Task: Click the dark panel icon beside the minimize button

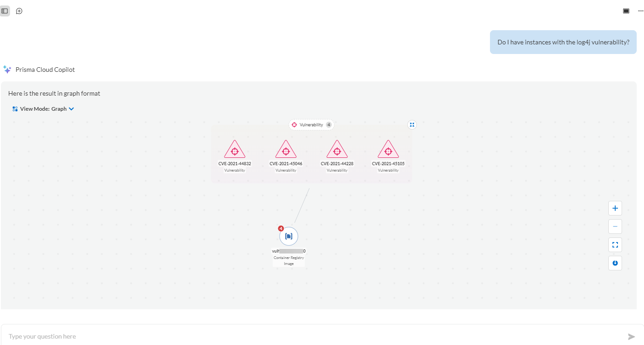Action: coord(626,11)
